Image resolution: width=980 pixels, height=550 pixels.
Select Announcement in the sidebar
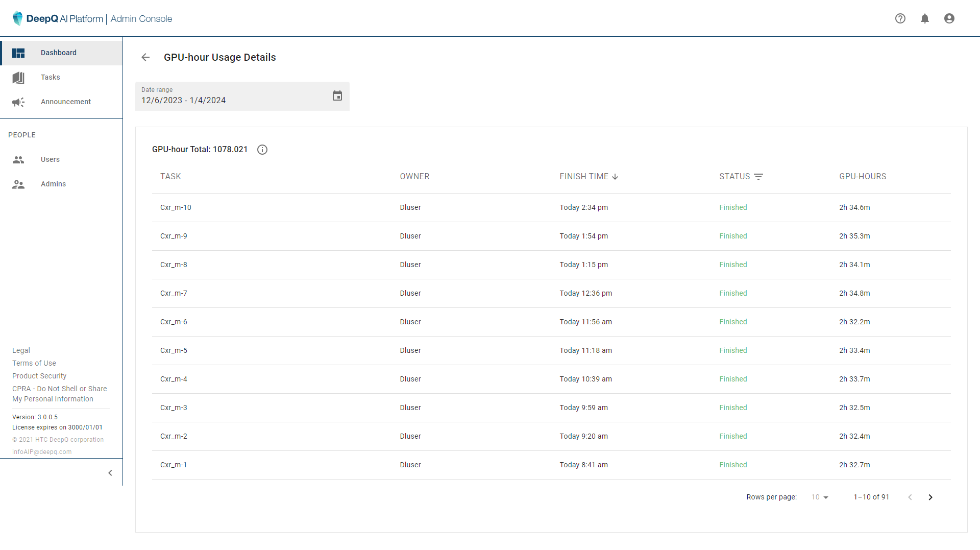click(66, 102)
